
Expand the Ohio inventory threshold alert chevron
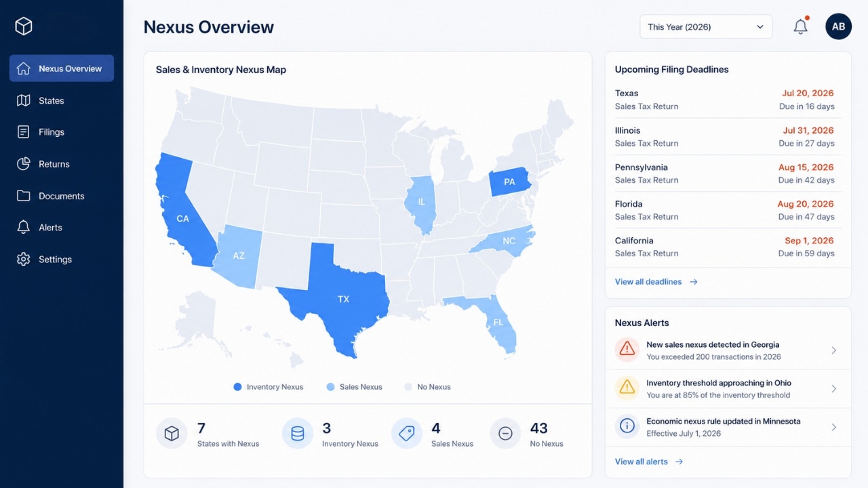tap(833, 389)
